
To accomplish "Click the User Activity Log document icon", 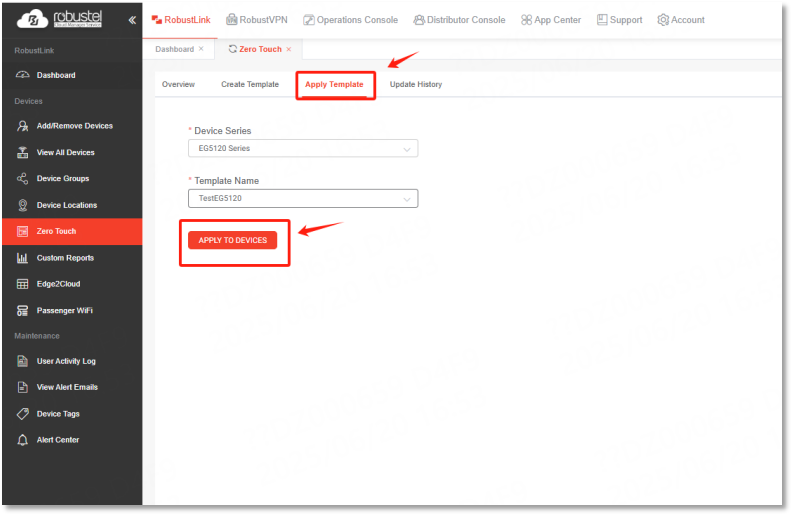I will point(23,361).
